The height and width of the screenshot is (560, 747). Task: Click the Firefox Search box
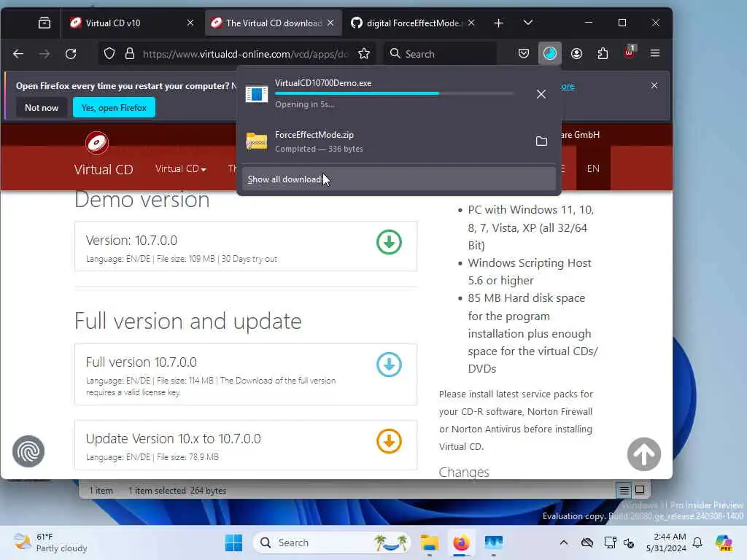click(x=440, y=54)
